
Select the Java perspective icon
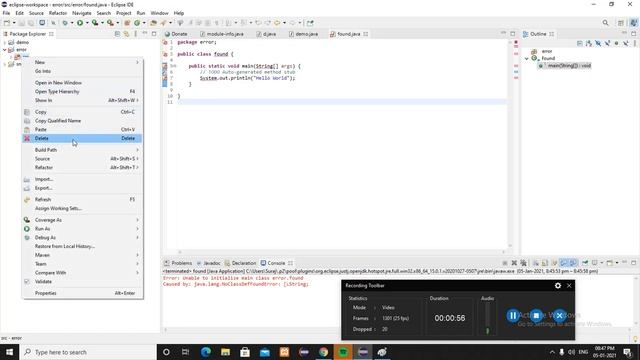coord(633,23)
